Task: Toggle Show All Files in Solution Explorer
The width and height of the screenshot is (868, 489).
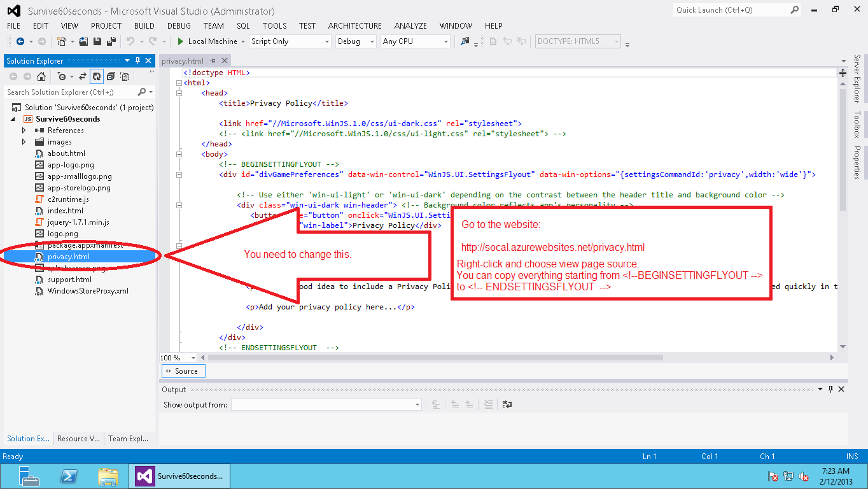Action: [125, 76]
